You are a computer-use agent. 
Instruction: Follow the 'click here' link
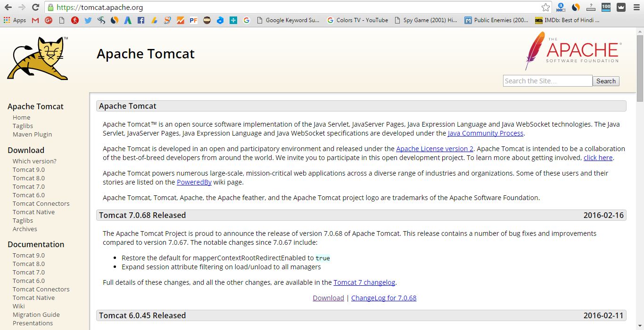click(x=598, y=158)
